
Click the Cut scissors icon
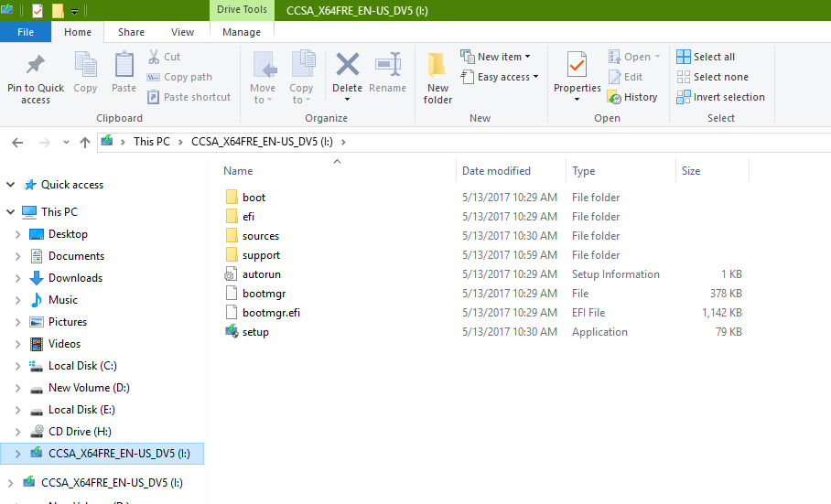point(154,57)
